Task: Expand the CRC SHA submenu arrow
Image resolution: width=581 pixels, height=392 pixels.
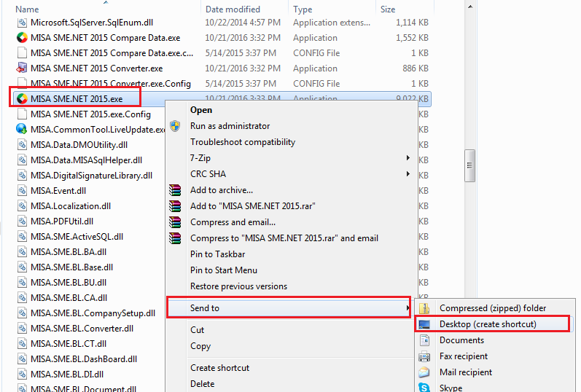Action: click(408, 174)
